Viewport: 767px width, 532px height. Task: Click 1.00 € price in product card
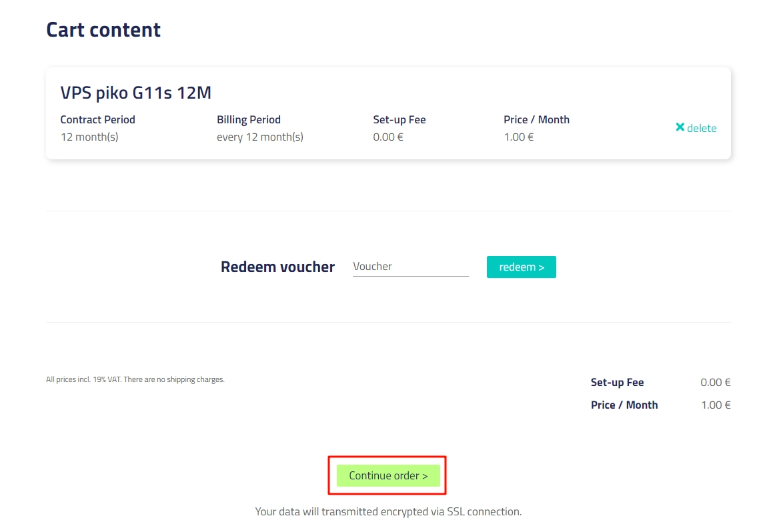click(x=519, y=137)
